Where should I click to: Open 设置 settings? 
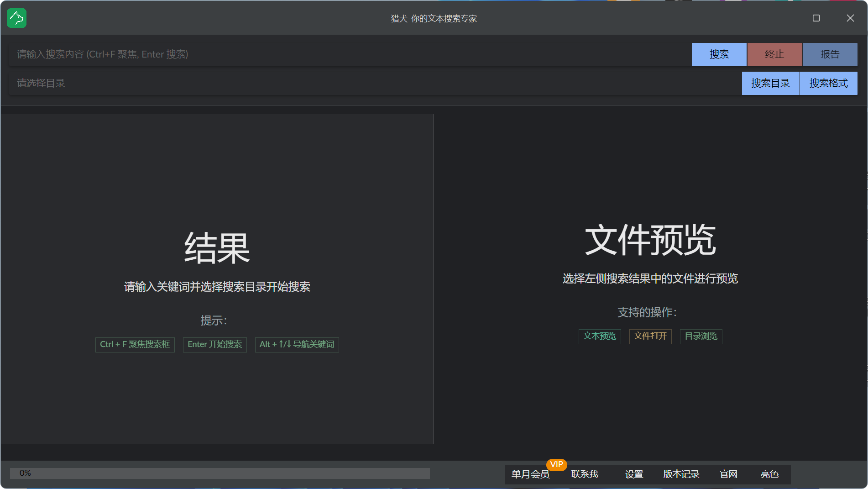[634, 474]
